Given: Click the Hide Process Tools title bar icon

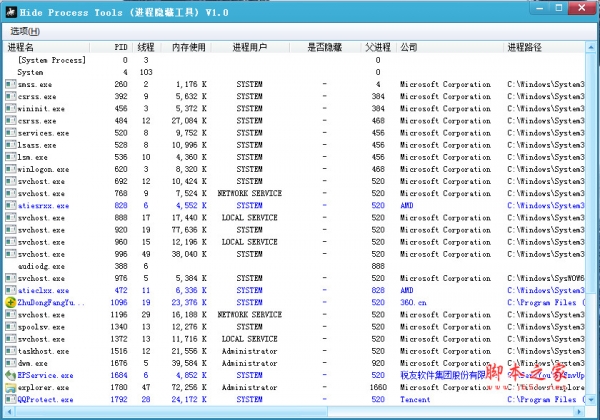Looking at the screenshot, I should pos(9,9).
